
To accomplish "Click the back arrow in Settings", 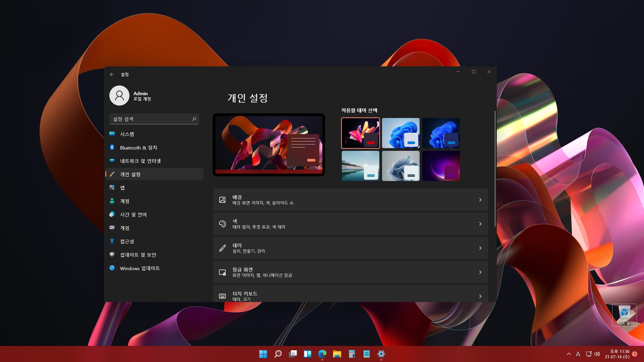I will click(x=112, y=74).
